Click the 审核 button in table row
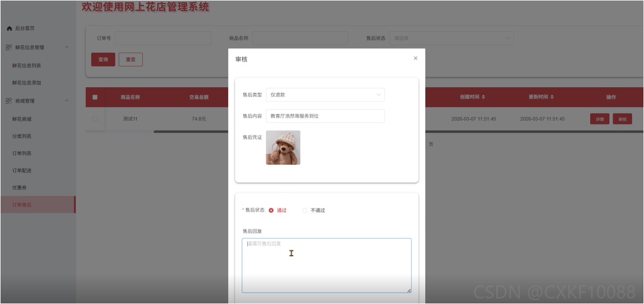Image resolution: width=644 pixels, height=304 pixels. (x=622, y=119)
